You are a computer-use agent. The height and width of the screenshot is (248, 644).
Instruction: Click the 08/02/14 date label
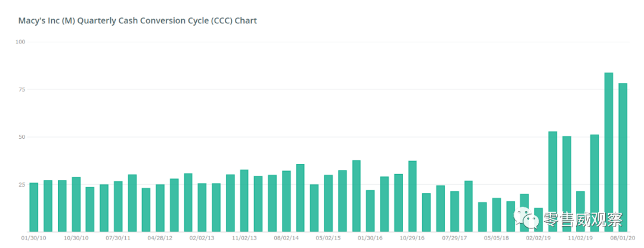pos(286,237)
